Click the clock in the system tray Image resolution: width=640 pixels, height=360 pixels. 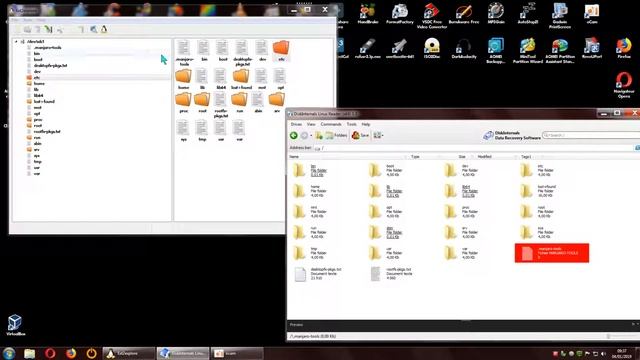[x=622, y=353]
